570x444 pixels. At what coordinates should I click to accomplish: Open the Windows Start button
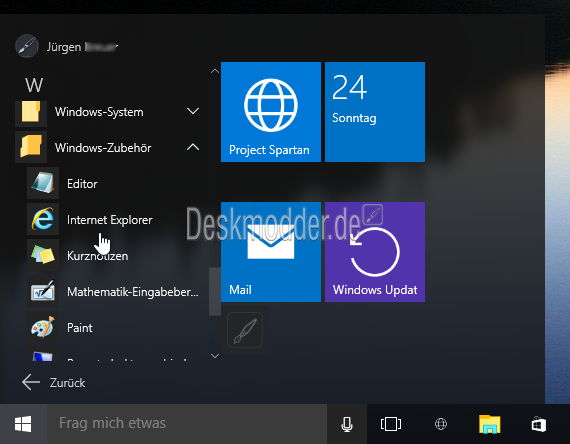(x=23, y=424)
